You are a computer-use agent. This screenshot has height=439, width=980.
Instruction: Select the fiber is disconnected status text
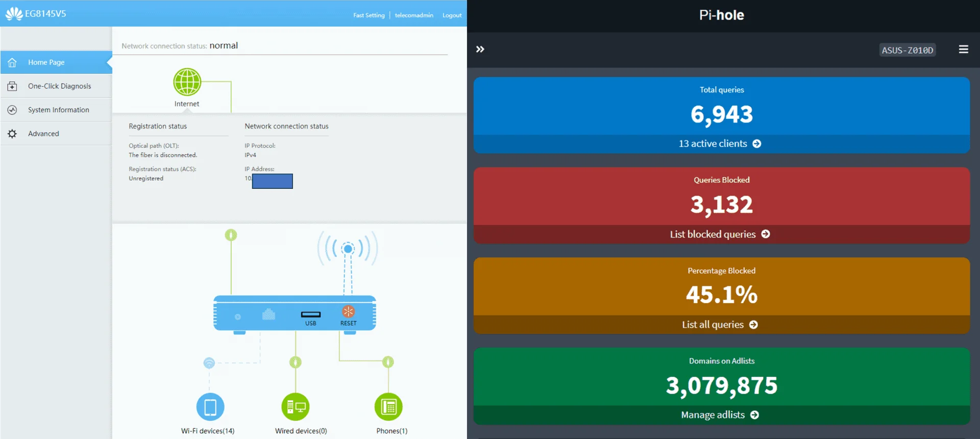tap(163, 155)
